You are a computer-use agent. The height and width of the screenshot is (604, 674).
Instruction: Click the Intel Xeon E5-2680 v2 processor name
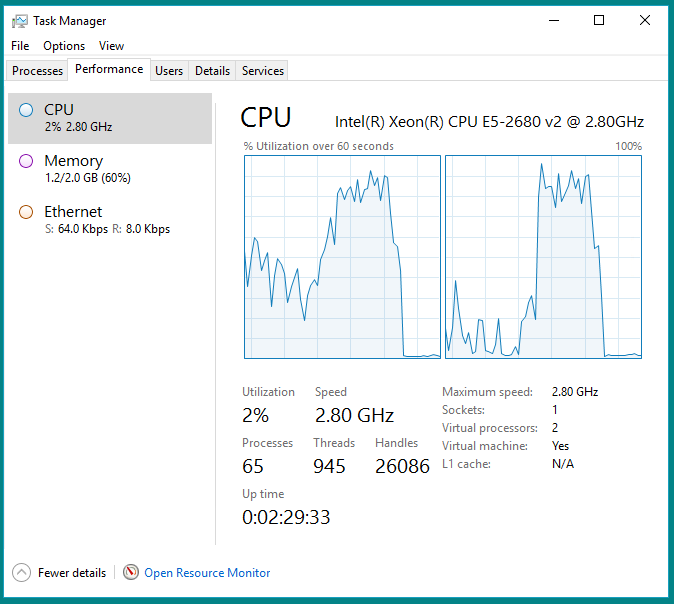[489, 122]
